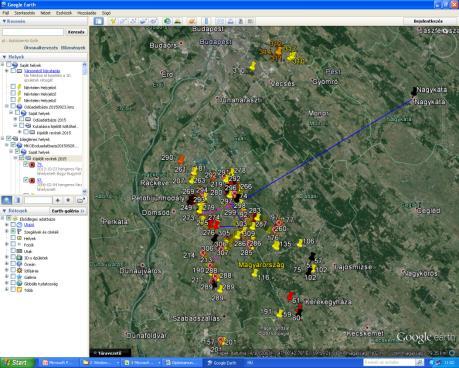459x368 pixels.
Task: Click the Keresés search button
Action: [76, 32]
